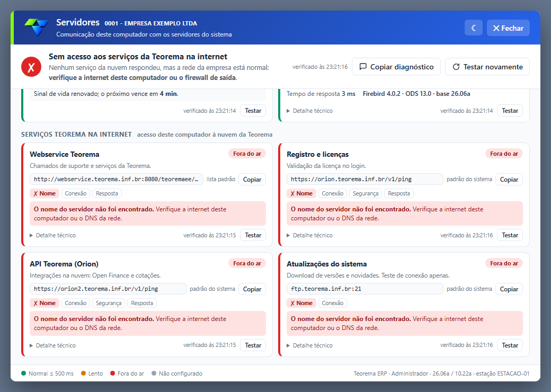Click the orange Lento legend entry

tap(92, 373)
